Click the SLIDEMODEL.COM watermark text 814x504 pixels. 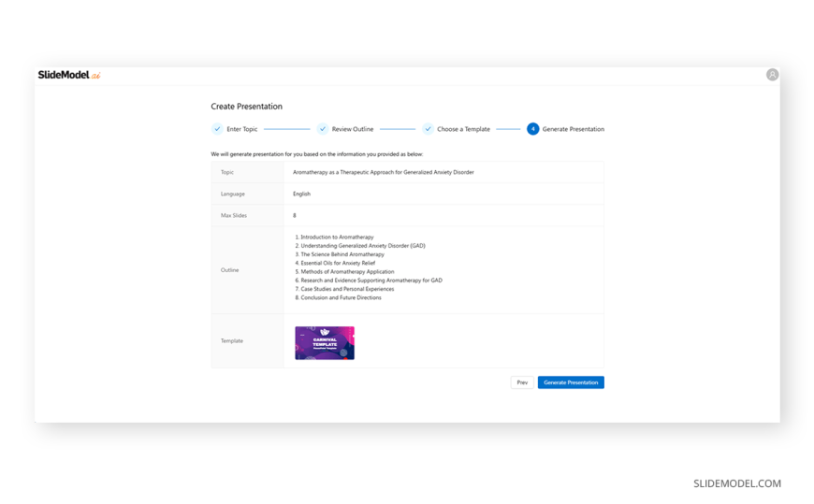tap(736, 483)
